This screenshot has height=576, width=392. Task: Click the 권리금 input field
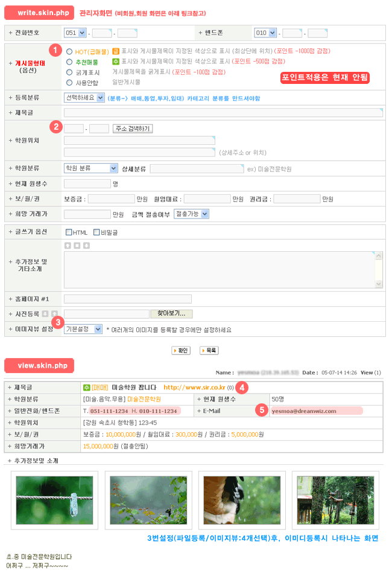point(297,199)
